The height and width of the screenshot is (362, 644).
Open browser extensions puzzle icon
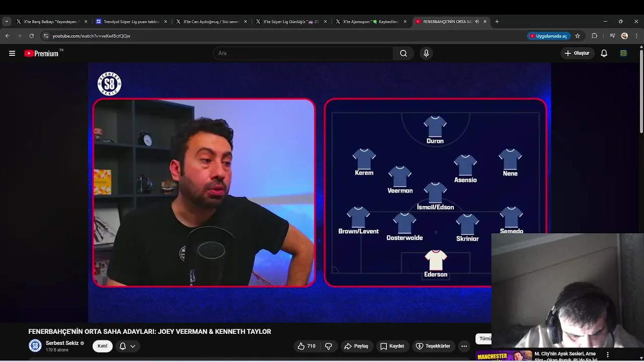point(595,36)
